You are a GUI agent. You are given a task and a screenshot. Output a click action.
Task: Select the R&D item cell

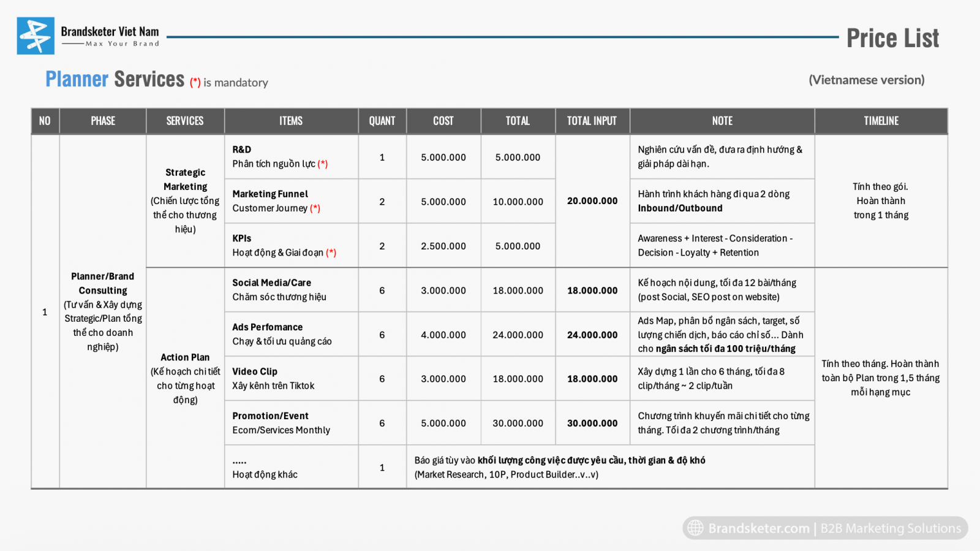(x=280, y=157)
